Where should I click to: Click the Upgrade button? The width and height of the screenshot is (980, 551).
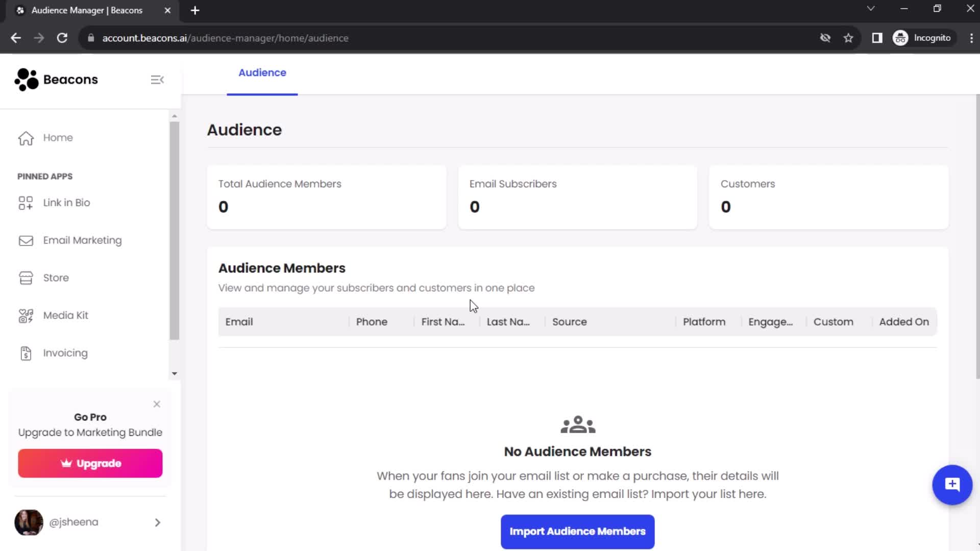point(90,463)
